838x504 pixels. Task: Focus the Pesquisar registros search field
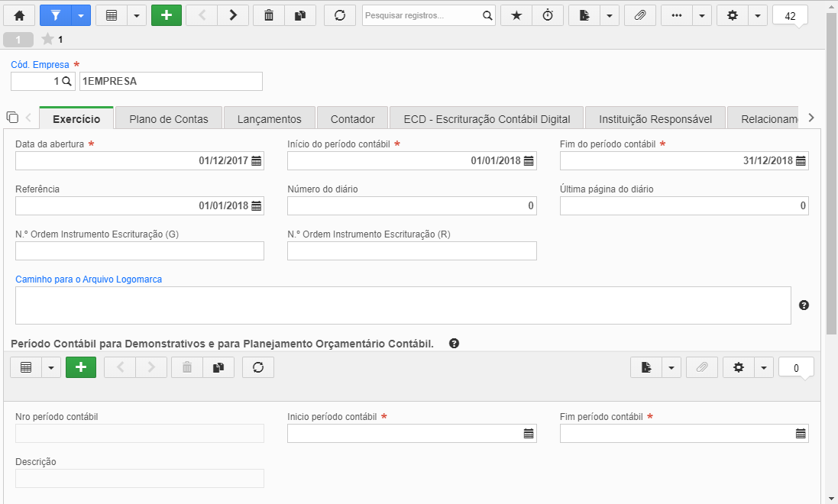click(x=421, y=15)
